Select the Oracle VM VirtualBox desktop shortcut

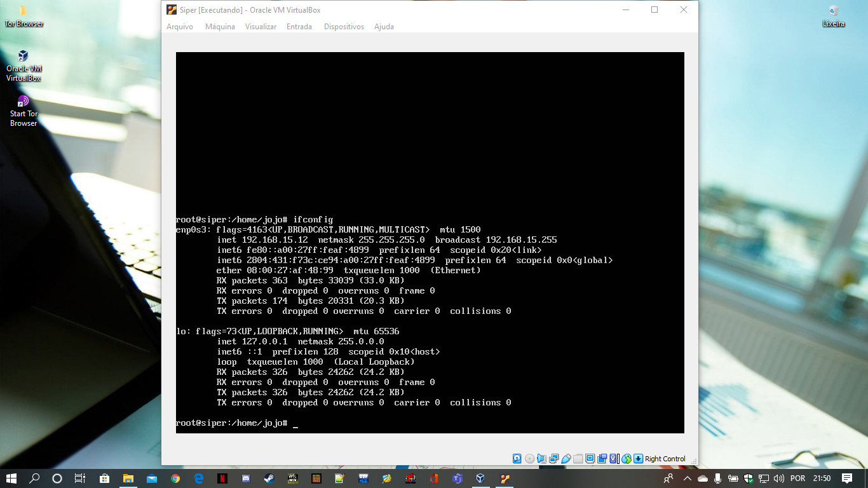pyautogui.click(x=24, y=66)
